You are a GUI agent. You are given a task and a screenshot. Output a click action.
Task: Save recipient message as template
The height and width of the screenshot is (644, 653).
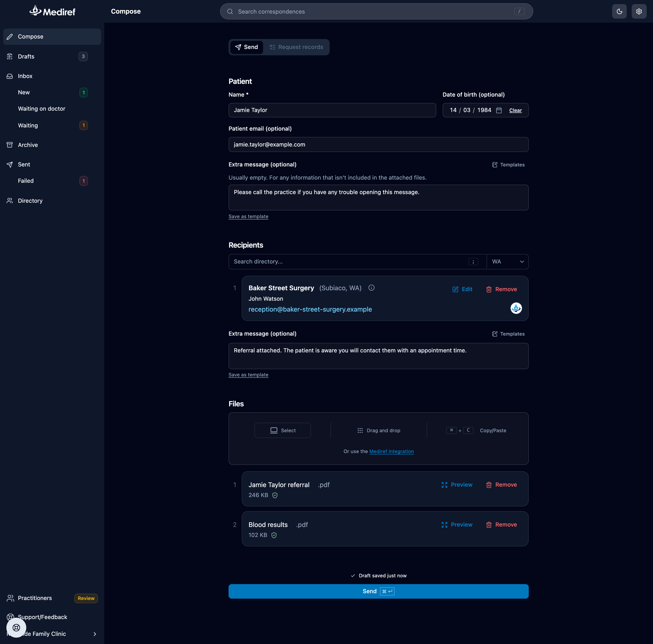[x=249, y=375]
